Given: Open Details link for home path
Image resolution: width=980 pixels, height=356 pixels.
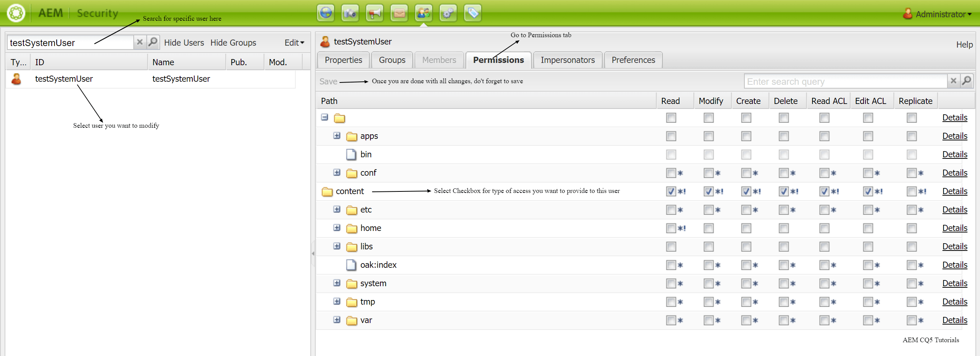Looking at the screenshot, I should tap(955, 228).
